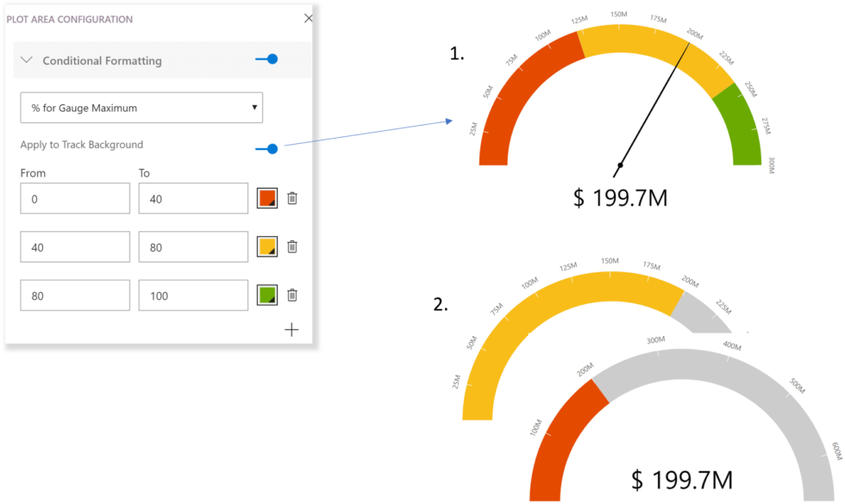Edit the To value 40 field
Image resolution: width=845 pixels, height=504 pixels.
coord(192,198)
